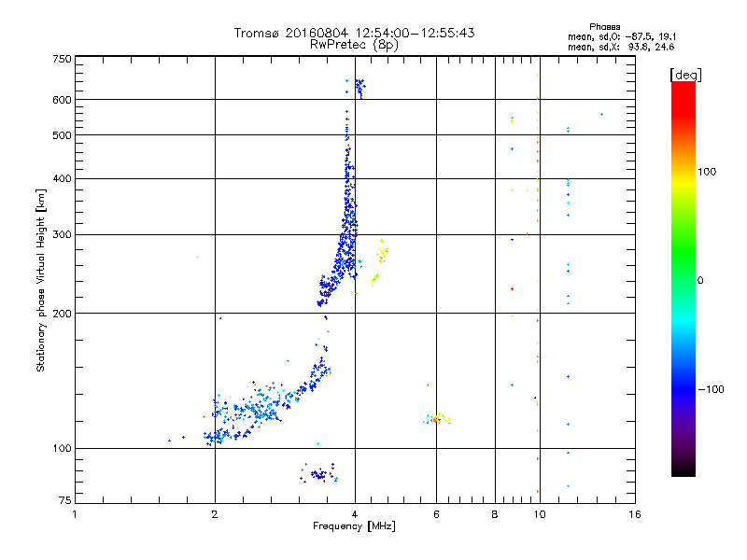Click the y-axis tick label '300'
747x560 pixels.
tap(62, 234)
